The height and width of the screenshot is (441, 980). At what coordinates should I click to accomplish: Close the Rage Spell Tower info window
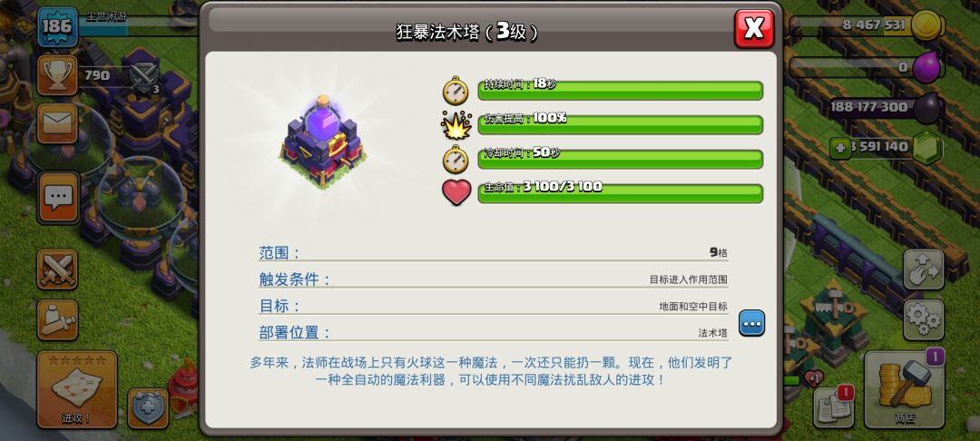754,28
